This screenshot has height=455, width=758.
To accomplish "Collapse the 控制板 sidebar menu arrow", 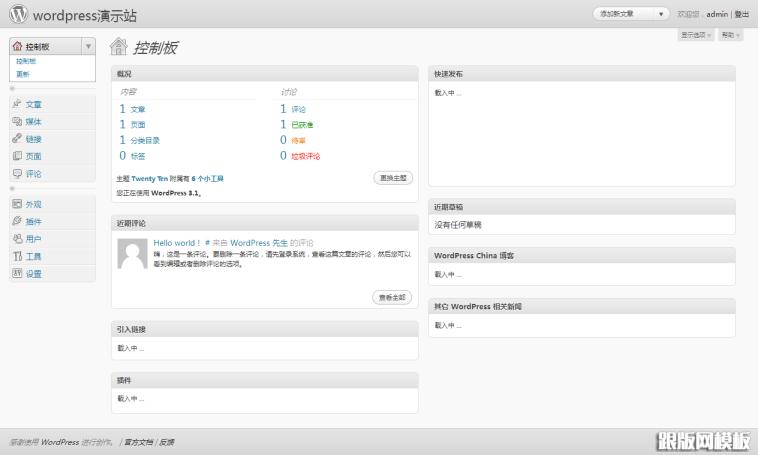I will tap(88, 46).
